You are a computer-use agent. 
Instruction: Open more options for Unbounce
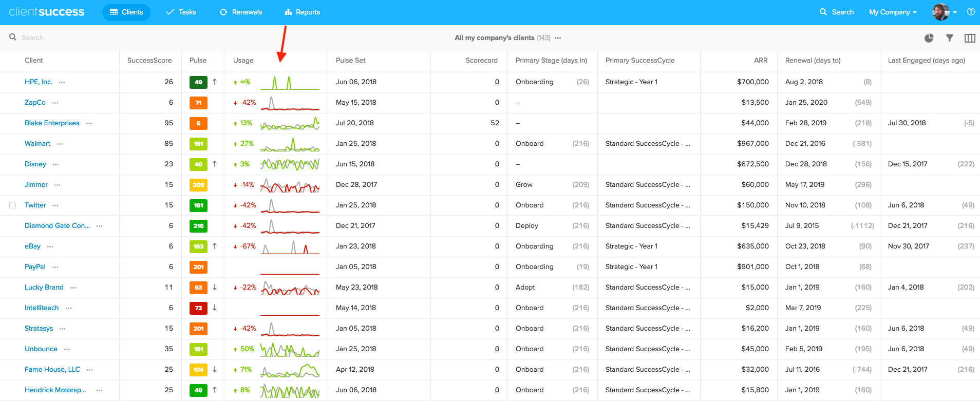(67, 350)
